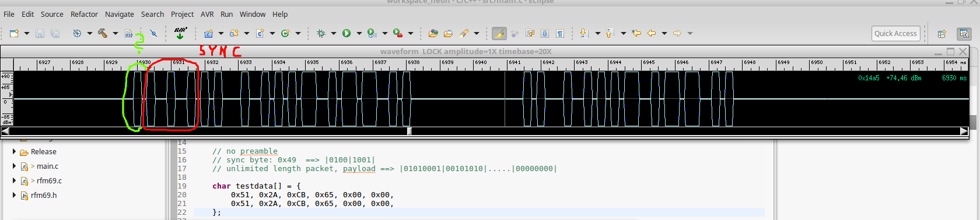Click the Profile launch icon
Viewport: 980px width, 220px height.
click(372, 33)
